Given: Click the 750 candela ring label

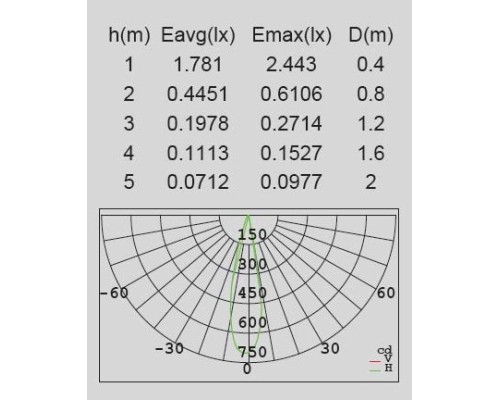Looking at the screenshot, I should 252,352.
